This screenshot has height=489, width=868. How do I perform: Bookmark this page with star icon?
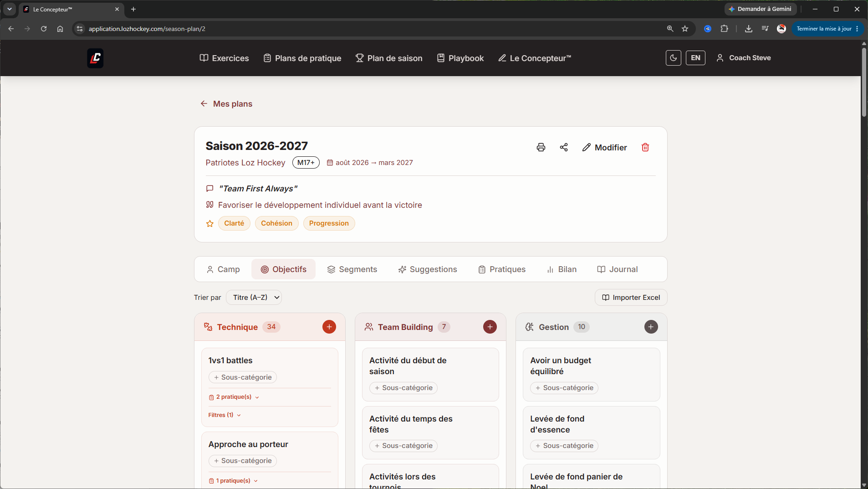(685, 29)
